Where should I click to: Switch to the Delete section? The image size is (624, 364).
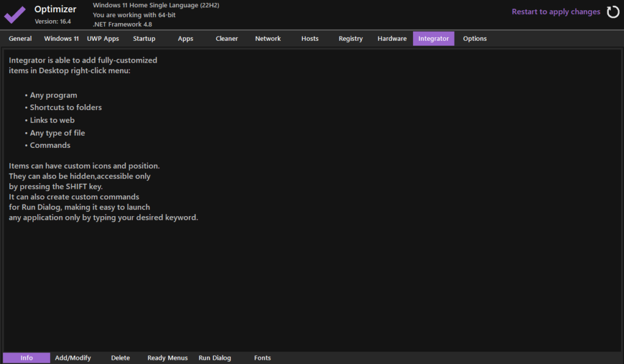pos(121,358)
